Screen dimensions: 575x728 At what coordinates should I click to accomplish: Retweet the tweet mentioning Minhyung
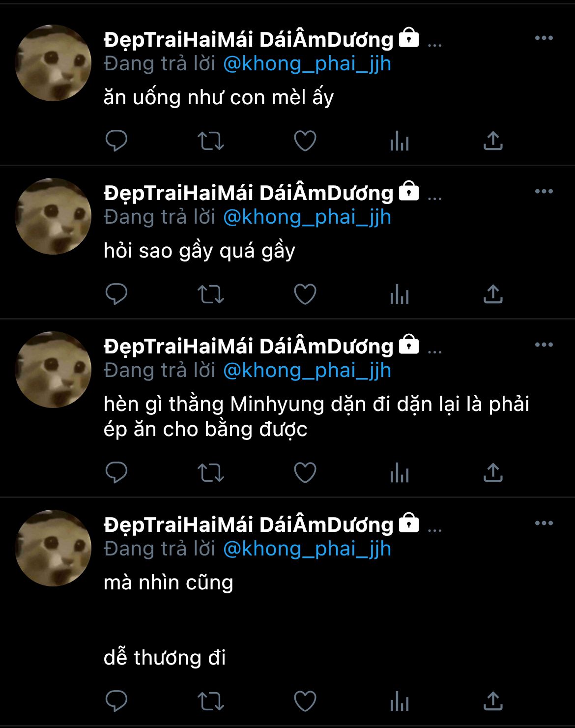click(211, 473)
